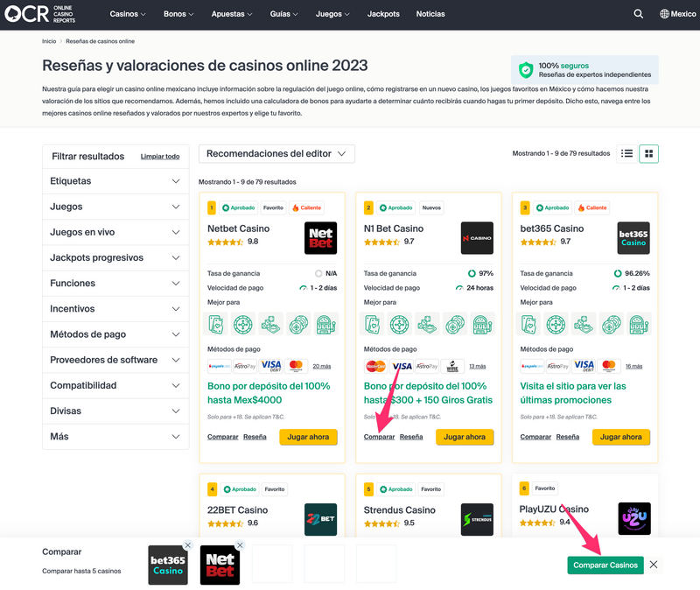Expand the Más filter section
The image size is (700, 590).
pyautogui.click(x=115, y=436)
